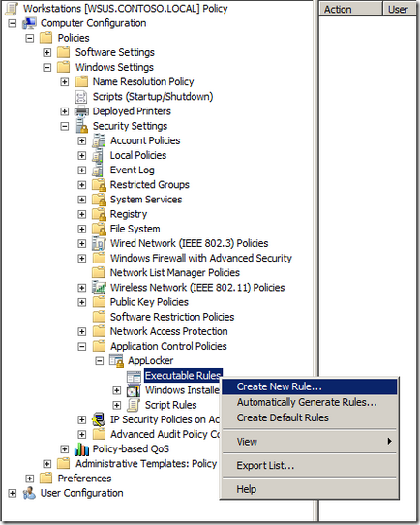This screenshot has width=420, height=525.
Task: Choose Automatically Generate Rules menu entry
Action: pyautogui.click(x=310, y=402)
